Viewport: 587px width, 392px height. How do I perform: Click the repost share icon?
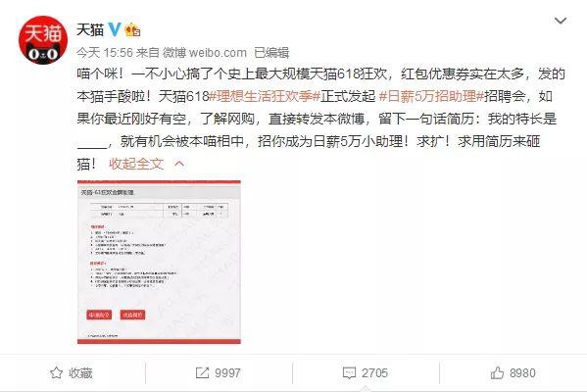[x=202, y=373]
